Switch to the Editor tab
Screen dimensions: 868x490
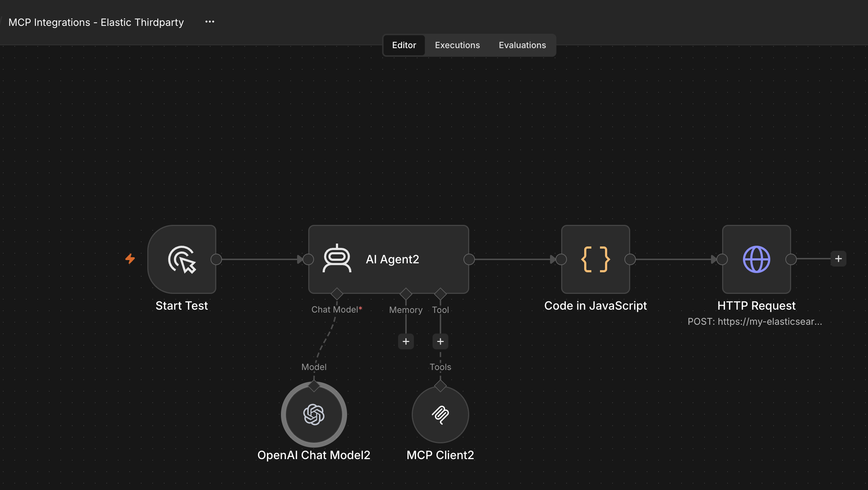click(404, 45)
